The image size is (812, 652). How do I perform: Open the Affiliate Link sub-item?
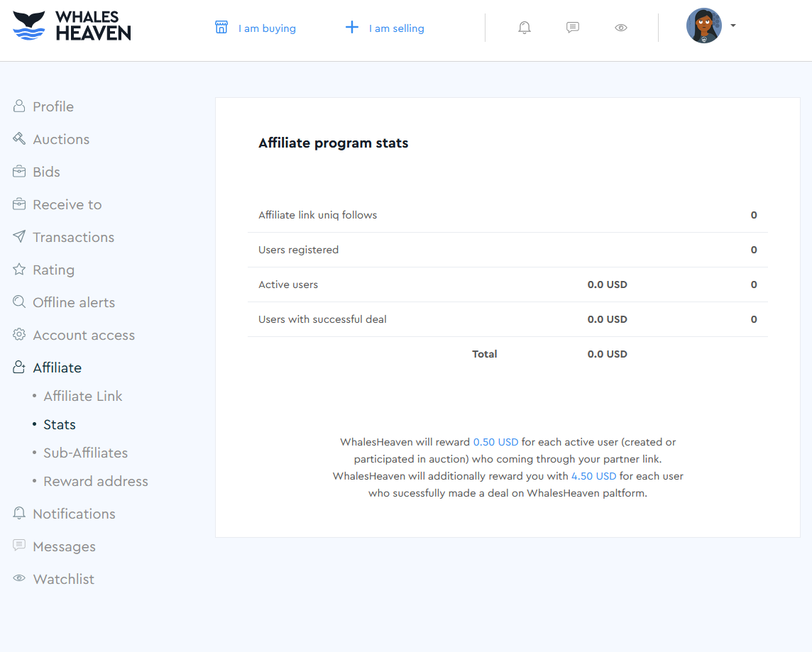point(83,397)
